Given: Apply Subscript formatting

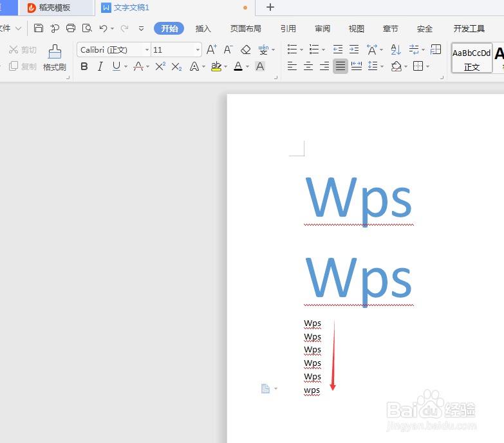Looking at the screenshot, I should click(176, 67).
